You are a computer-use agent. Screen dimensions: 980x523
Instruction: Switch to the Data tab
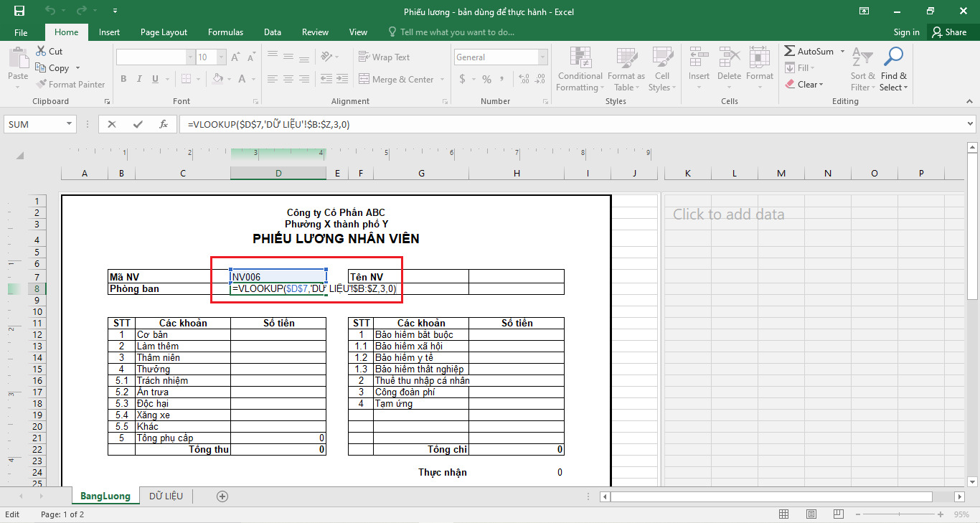click(x=272, y=32)
